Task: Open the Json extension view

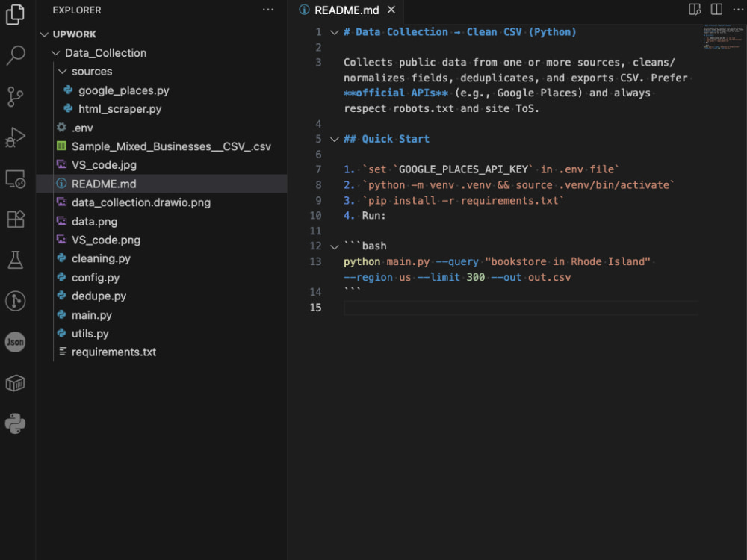Action: (15, 342)
